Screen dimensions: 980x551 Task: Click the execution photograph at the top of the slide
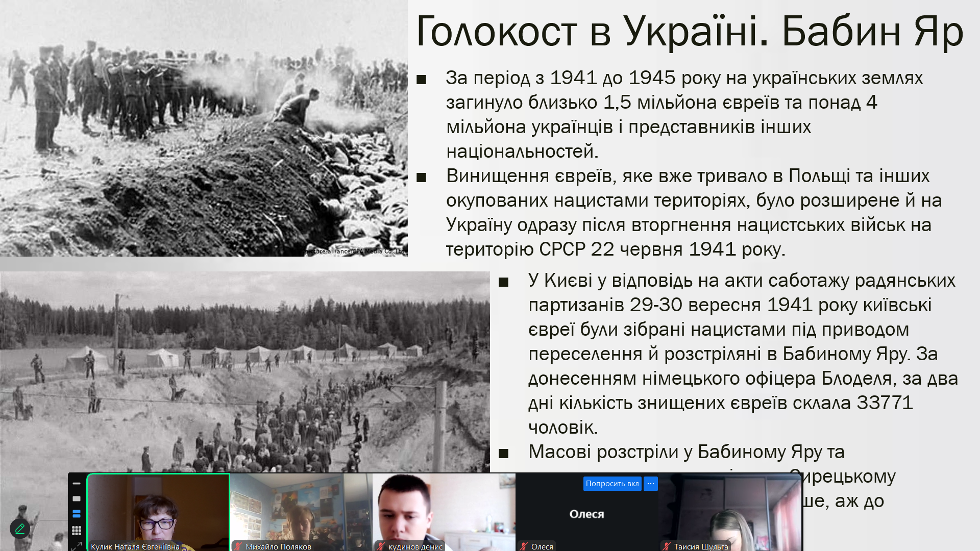click(204, 128)
